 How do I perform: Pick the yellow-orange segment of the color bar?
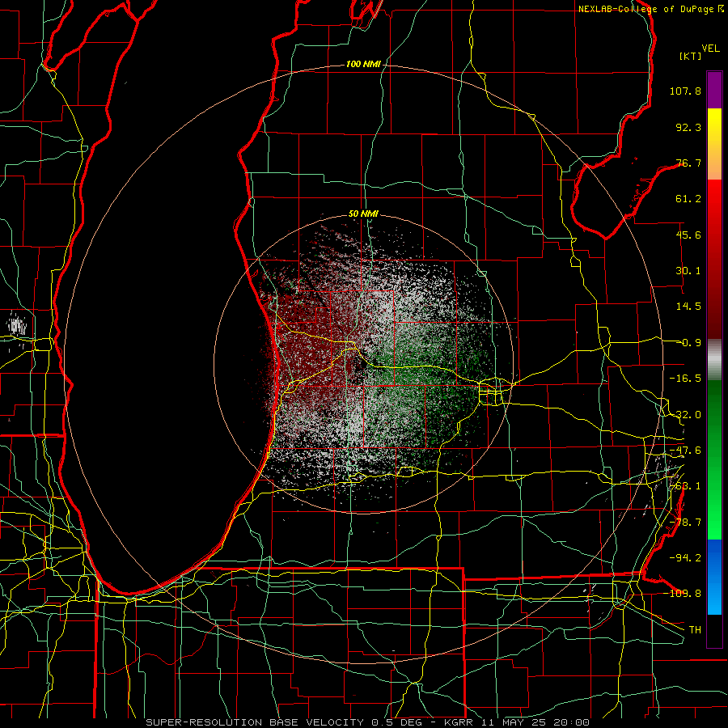point(714,144)
